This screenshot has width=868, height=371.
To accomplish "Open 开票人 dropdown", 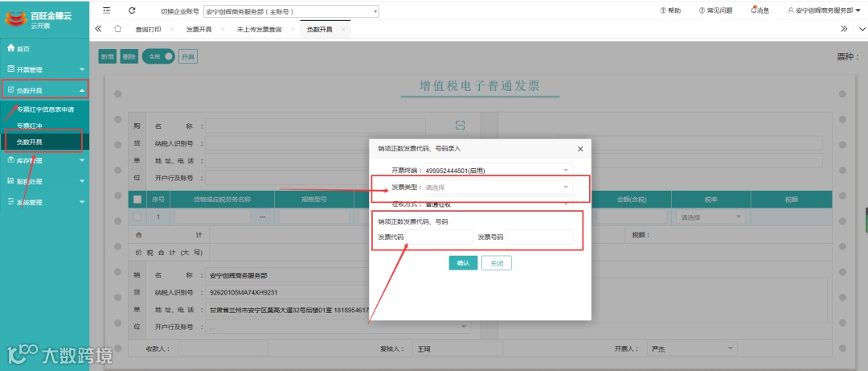I will point(693,348).
